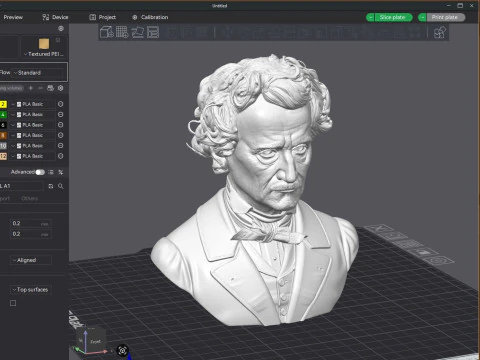
Task: Tick the checkbox below Top surfaces
Action: pyautogui.click(x=13, y=303)
